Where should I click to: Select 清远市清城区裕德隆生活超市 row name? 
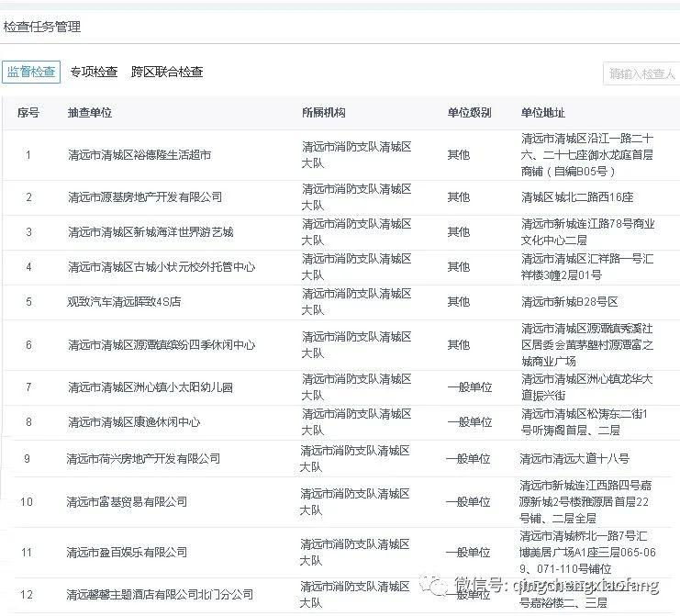point(139,155)
